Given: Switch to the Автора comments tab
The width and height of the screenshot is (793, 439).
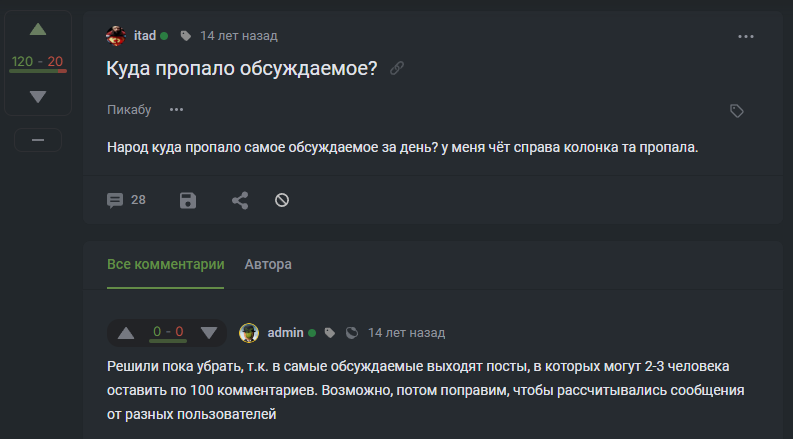Looking at the screenshot, I should (x=268, y=265).
